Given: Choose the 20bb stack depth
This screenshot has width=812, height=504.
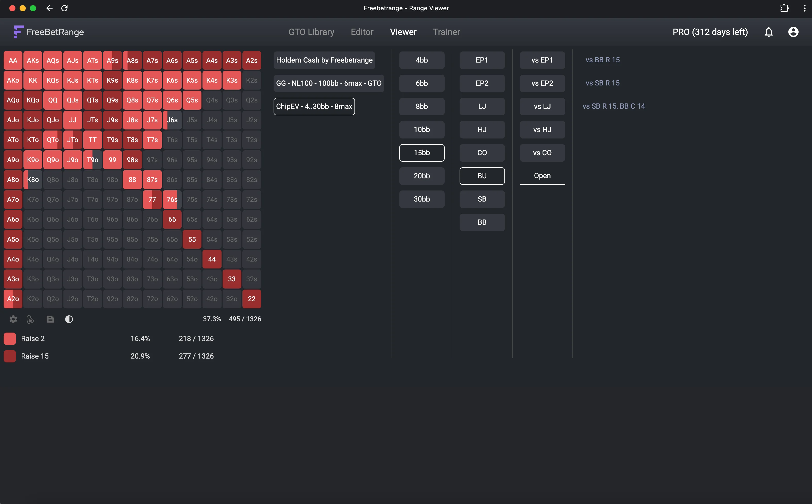Looking at the screenshot, I should 422,176.
